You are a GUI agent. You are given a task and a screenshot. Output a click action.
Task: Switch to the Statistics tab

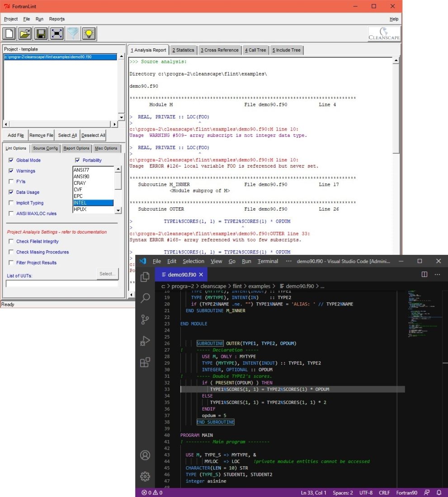(183, 50)
